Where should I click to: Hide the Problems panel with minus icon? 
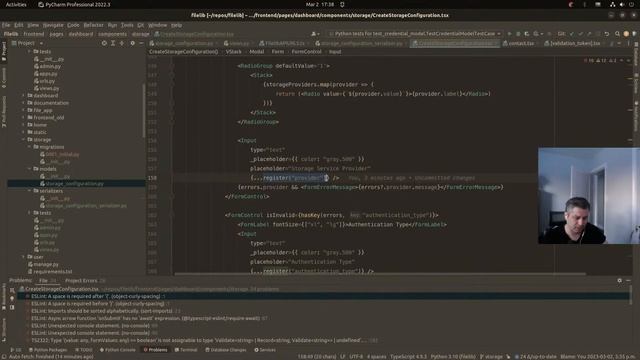628,280
